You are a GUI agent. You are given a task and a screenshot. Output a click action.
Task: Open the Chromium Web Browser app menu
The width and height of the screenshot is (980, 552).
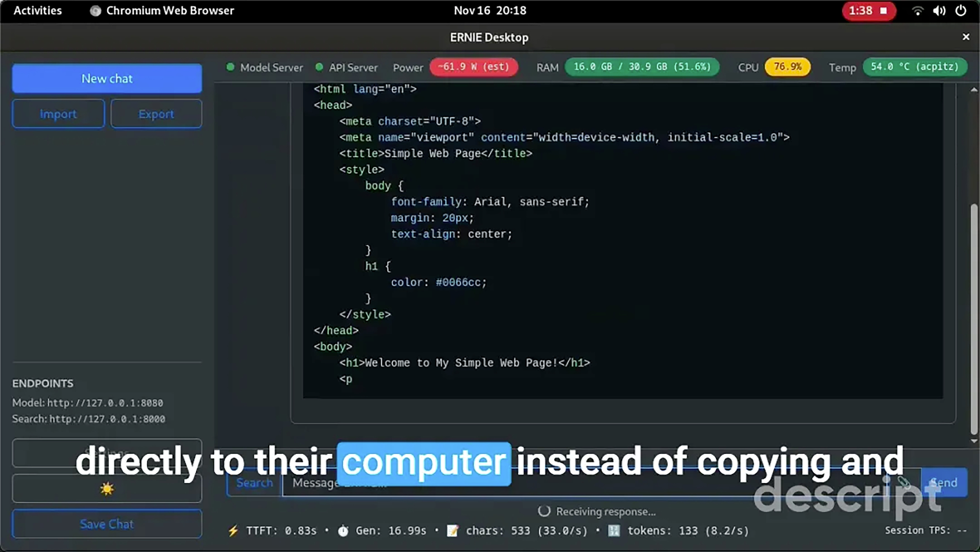[162, 11]
